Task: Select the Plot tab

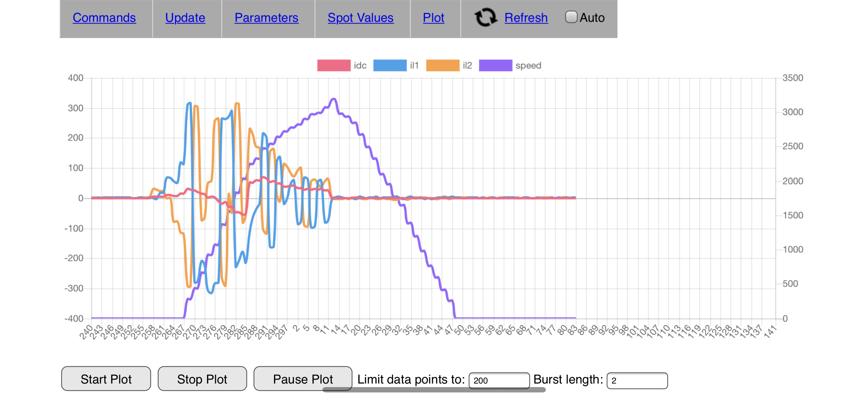Action: pos(433,18)
